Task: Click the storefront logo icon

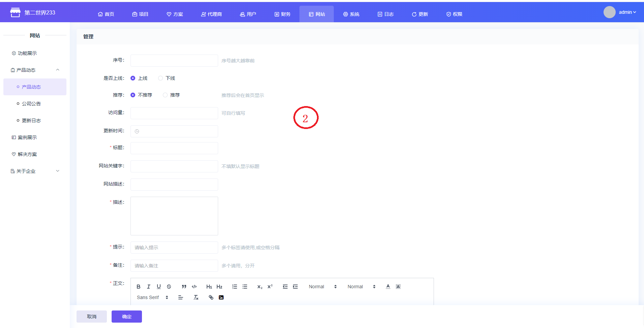Action: pyautogui.click(x=15, y=12)
